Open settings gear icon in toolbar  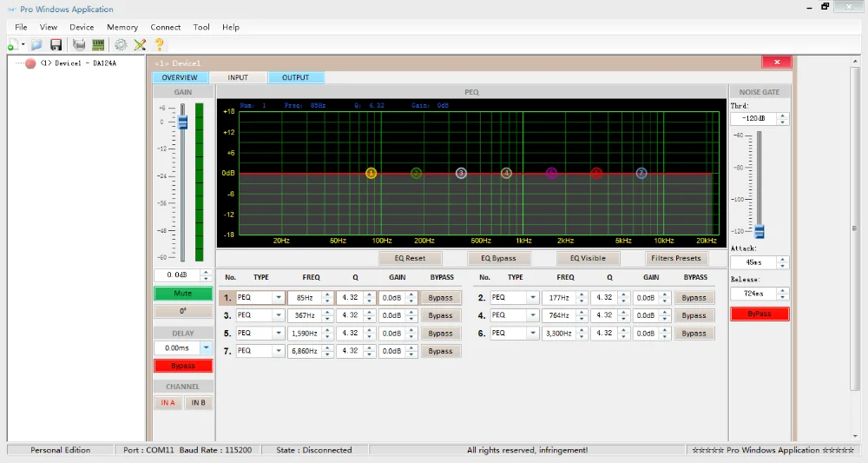(x=121, y=45)
